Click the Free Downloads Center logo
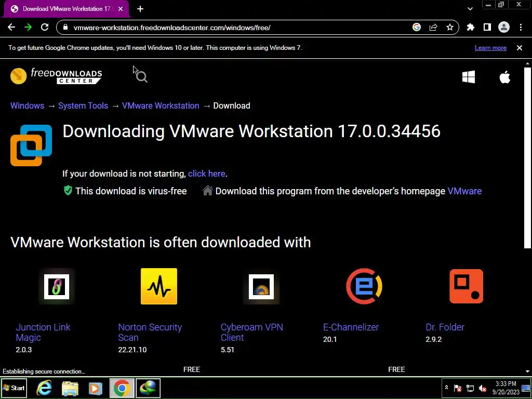Screen dimensions: 532x399 coord(56,76)
